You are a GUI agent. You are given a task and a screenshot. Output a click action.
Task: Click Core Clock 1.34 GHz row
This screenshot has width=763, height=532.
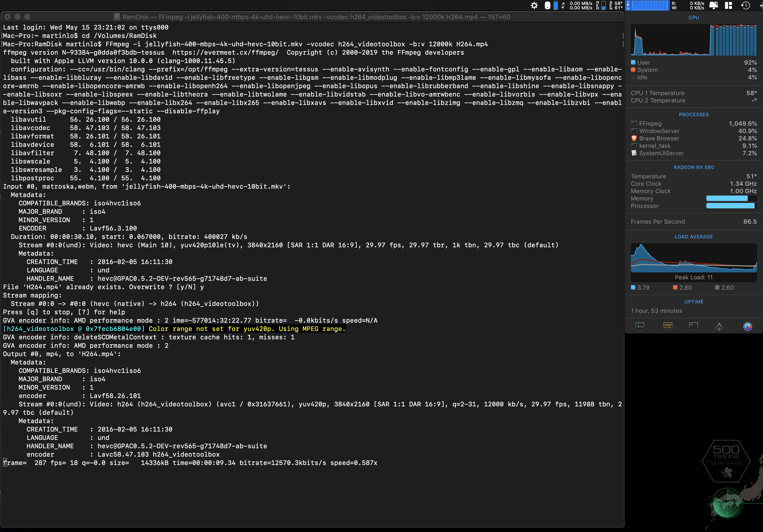[694, 184]
